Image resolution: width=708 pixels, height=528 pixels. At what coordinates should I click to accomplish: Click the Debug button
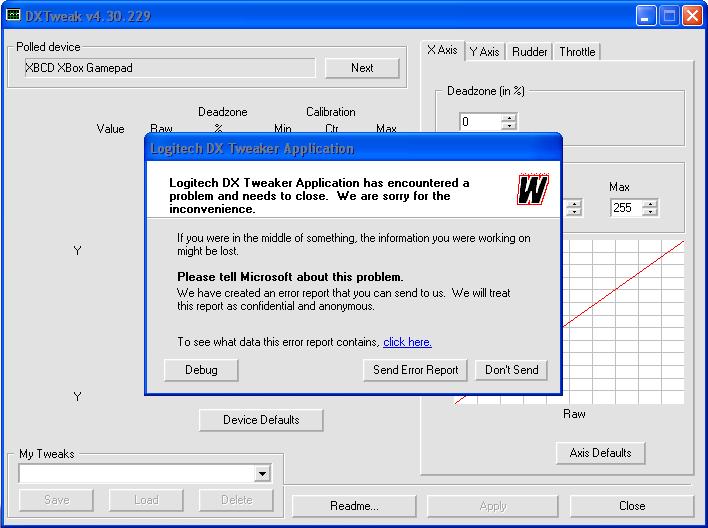click(201, 370)
